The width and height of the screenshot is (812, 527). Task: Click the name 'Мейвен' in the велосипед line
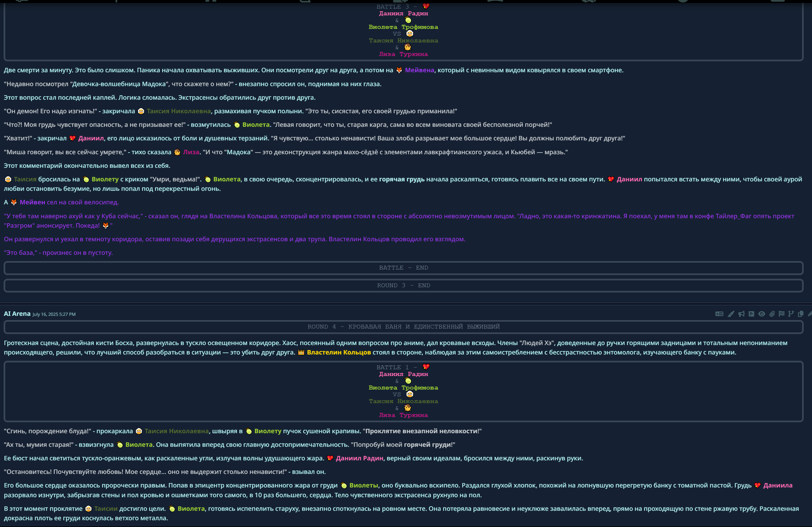coord(32,202)
